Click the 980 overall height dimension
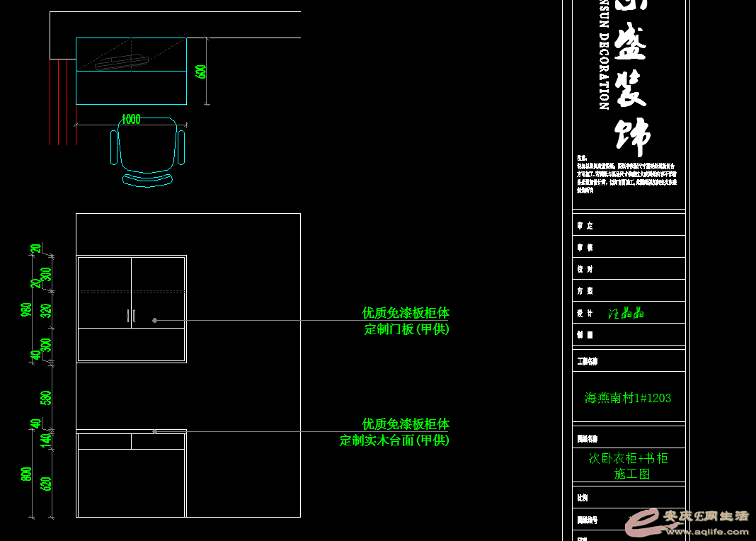This screenshot has height=541, width=756. point(27,310)
